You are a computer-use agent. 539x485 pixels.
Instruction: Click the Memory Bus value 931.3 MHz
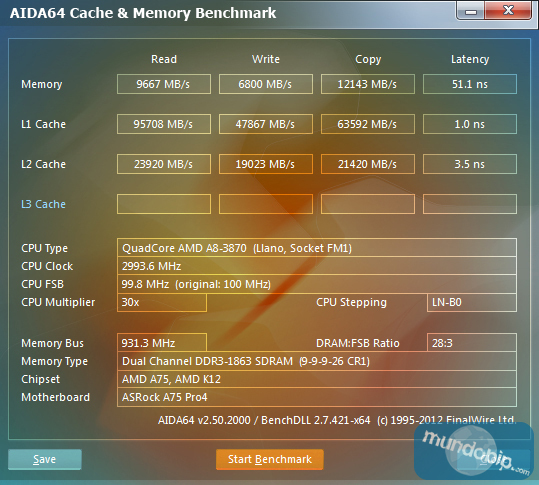(162, 343)
